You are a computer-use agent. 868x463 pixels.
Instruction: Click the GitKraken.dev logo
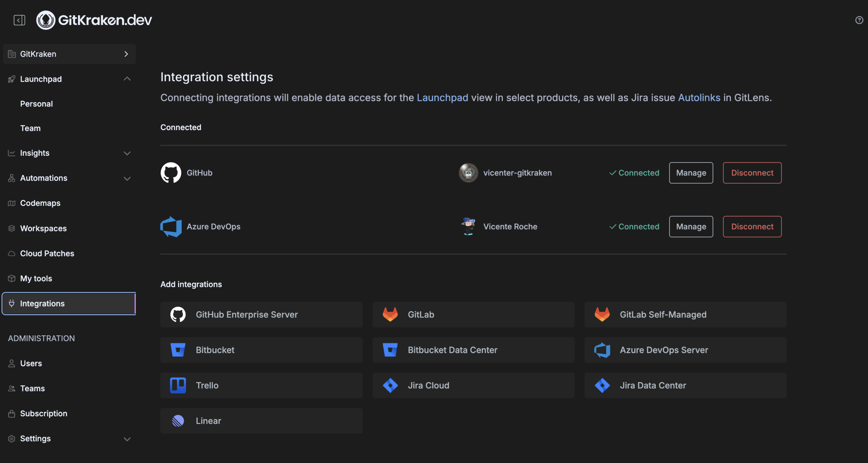pyautogui.click(x=94, y=20)
